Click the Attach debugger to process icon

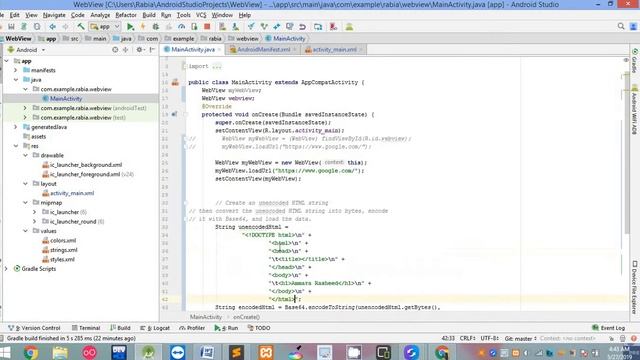pos(194,27)
